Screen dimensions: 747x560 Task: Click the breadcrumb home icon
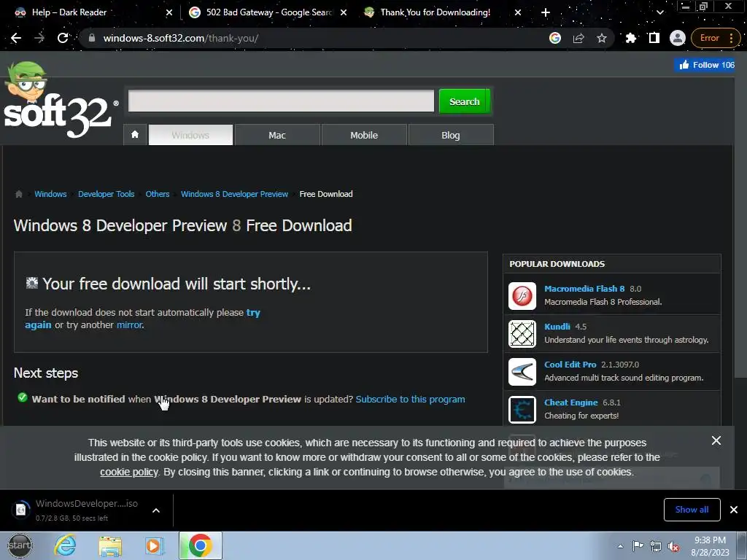click(19, 194)
